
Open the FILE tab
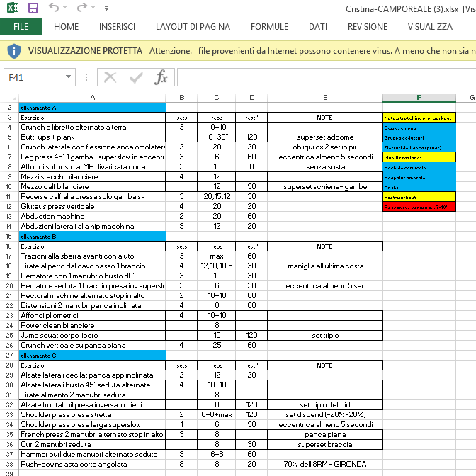[21, 27]
